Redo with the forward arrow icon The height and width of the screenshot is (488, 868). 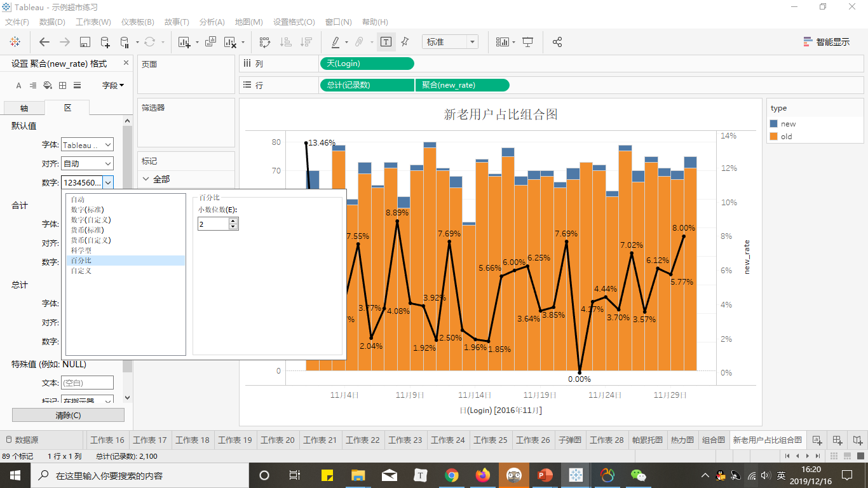(65, 42)
